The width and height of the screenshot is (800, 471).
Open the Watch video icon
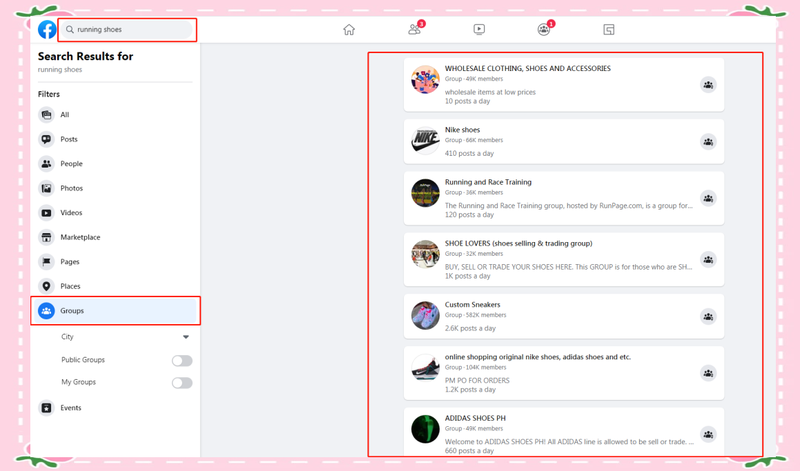click(x=479, y=29)
